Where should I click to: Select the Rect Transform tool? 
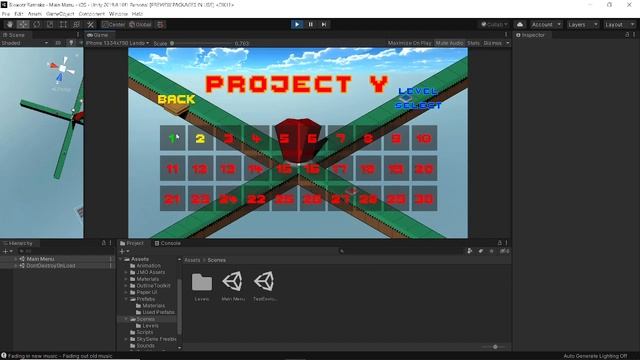pos(63,24)
